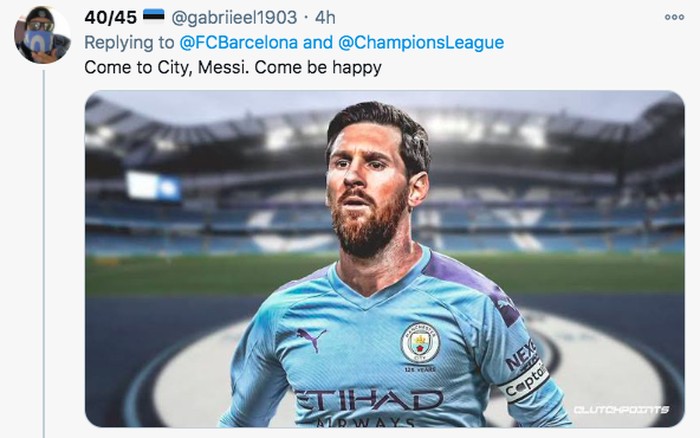This screenshot has width=700, height=438.
Task: Click the Etihad Airways sponsor text on jersey
Action: 367,407
